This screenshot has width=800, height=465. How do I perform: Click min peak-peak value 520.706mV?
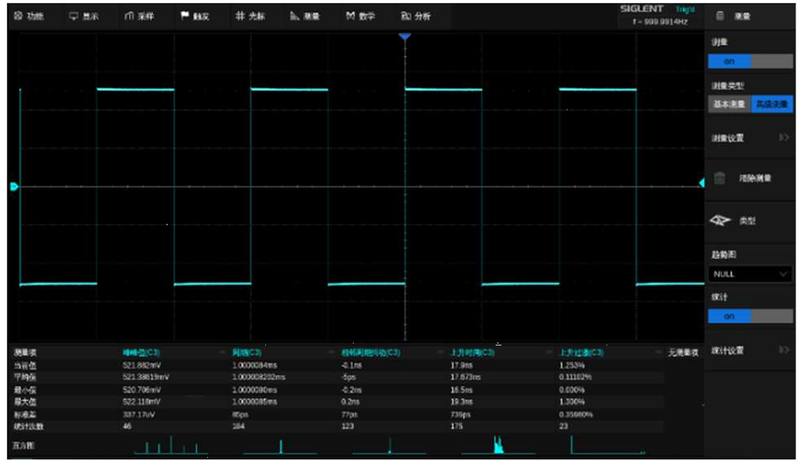[x=141, y=389]
